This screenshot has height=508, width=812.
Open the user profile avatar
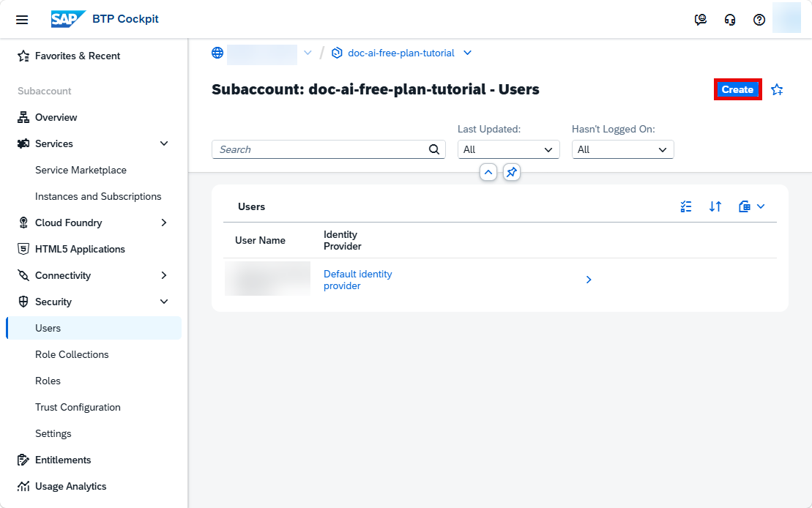pyautogui.click(x=786, y=18)
